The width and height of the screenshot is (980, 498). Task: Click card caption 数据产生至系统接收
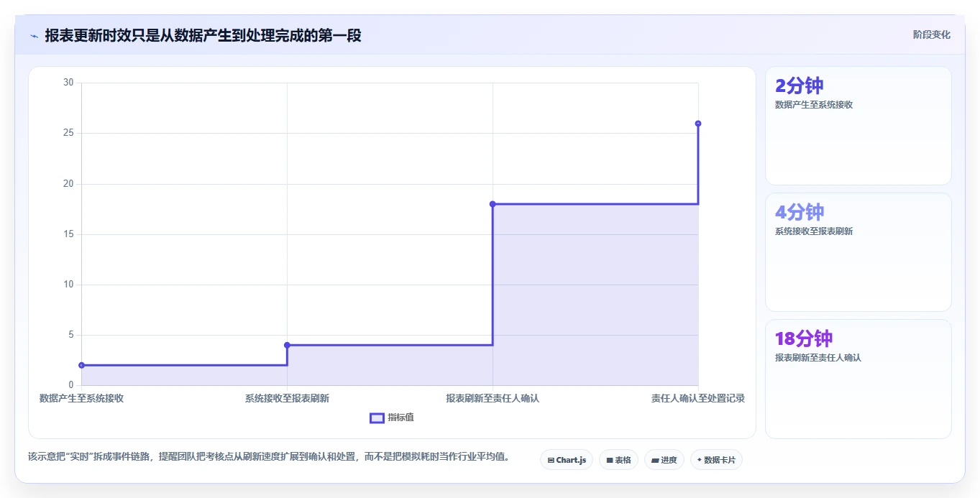click(x=814, y=105)
